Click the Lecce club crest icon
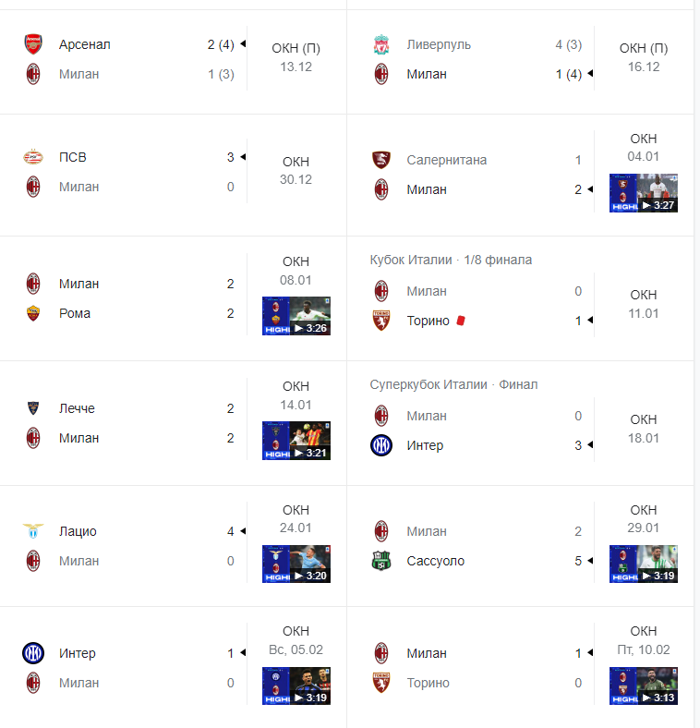Viewport: 700px width, 728px height. (33, 408)
